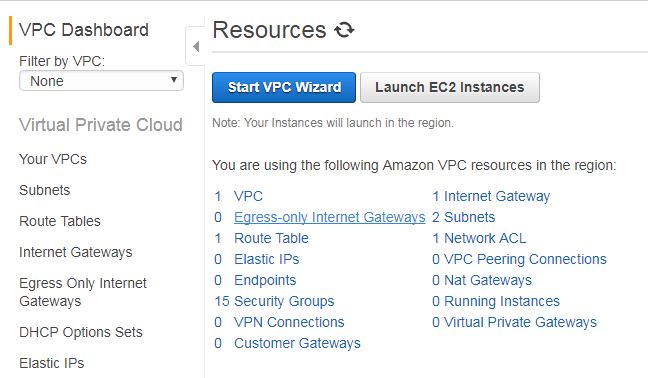
Task: Click the Start VPC Wizard button
Action: pos(284,87)
